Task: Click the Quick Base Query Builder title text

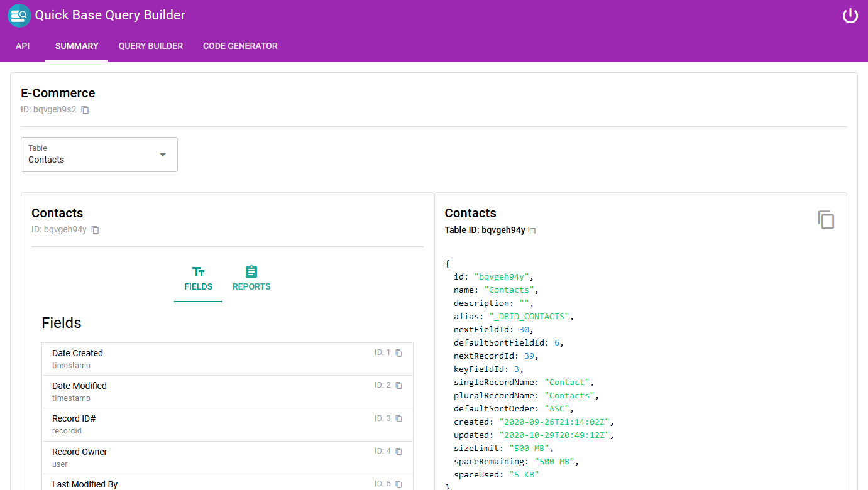Action: pos(110,15)
